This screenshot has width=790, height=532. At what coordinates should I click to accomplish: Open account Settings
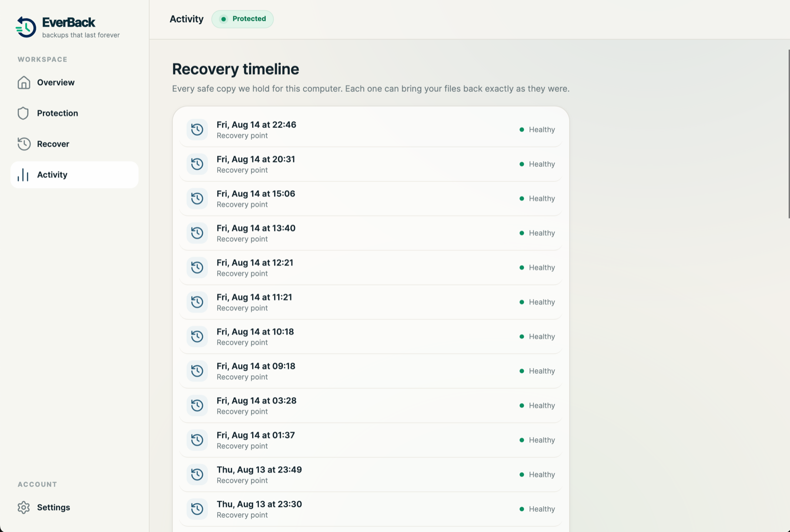[x=75, y=507]
